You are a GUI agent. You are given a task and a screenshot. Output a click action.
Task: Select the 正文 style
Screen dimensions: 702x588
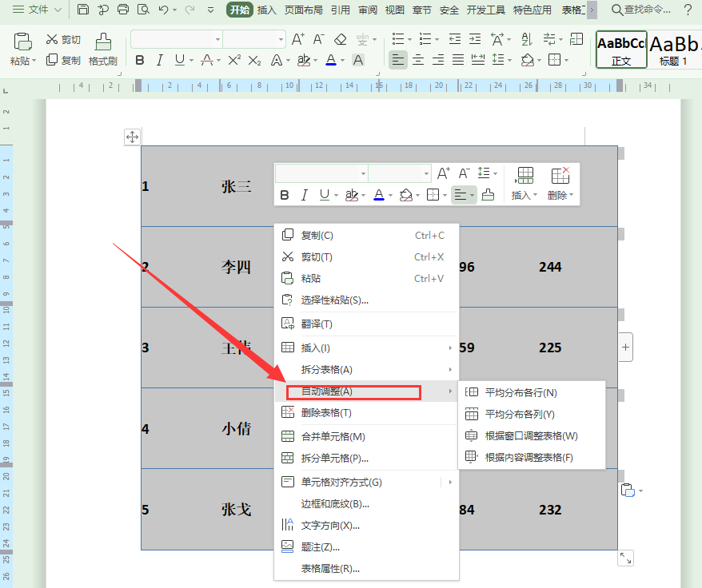(621, 50)
